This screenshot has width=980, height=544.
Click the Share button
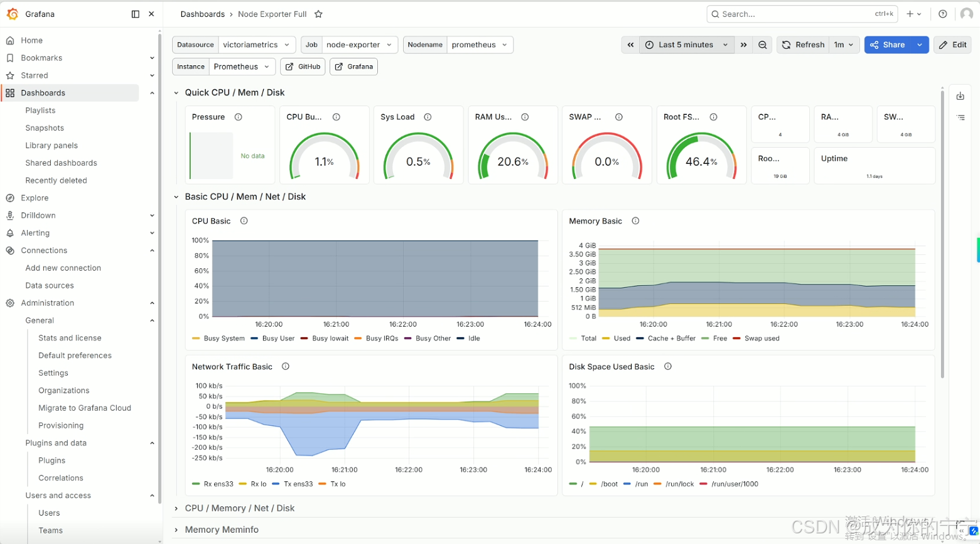click(887, 45)
